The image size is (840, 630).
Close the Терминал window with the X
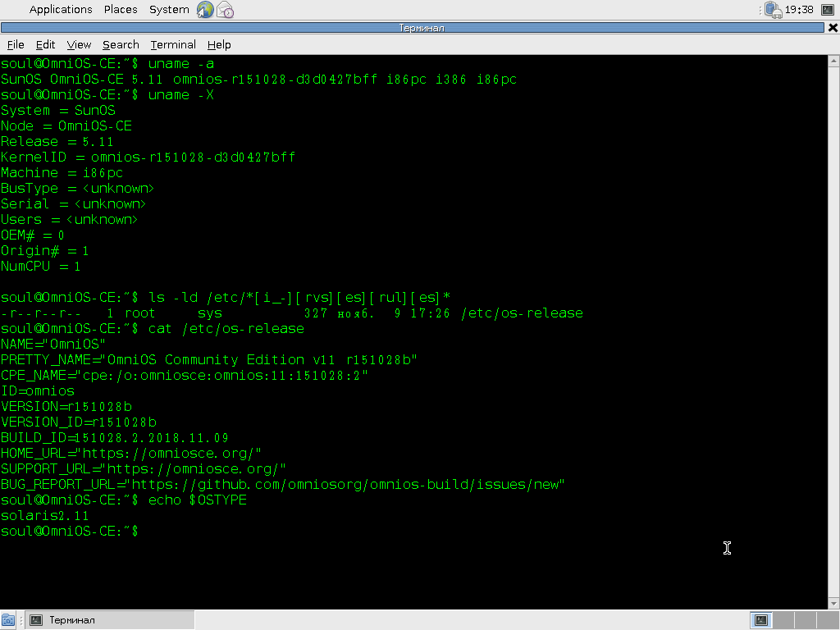[833, 28]
